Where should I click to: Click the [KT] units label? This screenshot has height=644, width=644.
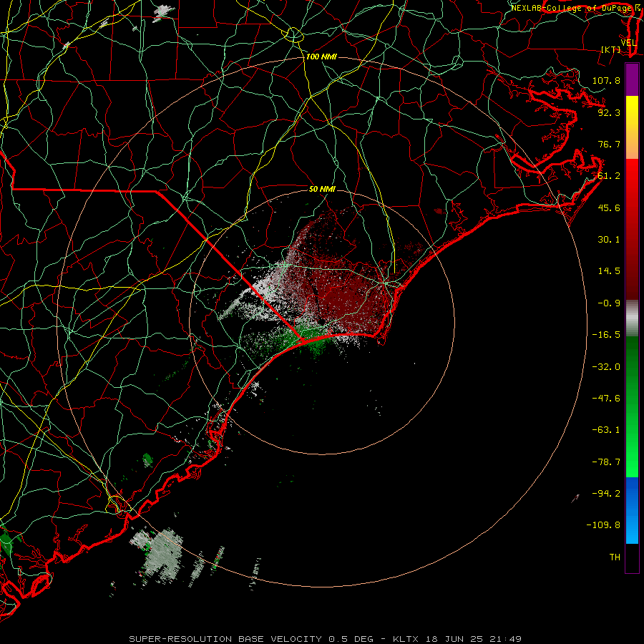click(611, 49)
